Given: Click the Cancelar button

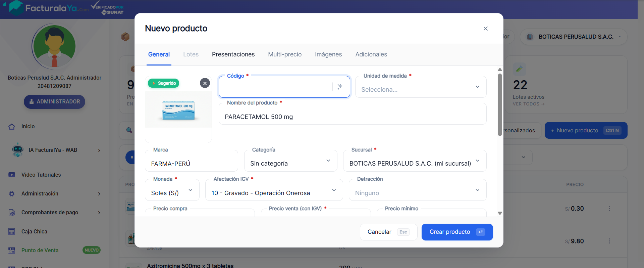Looking at the screenshot, I should pyautogui.click(x=388, y=232).
